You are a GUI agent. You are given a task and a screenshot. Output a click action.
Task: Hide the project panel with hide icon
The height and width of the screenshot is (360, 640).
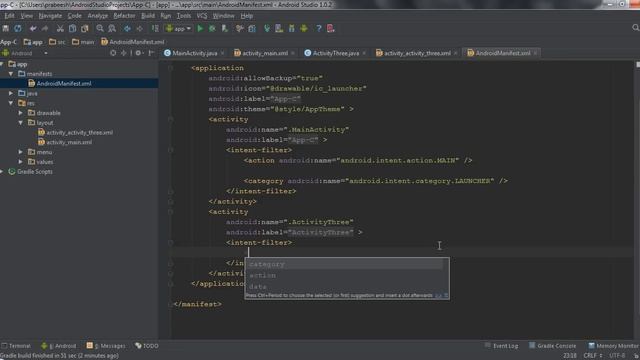151,53
